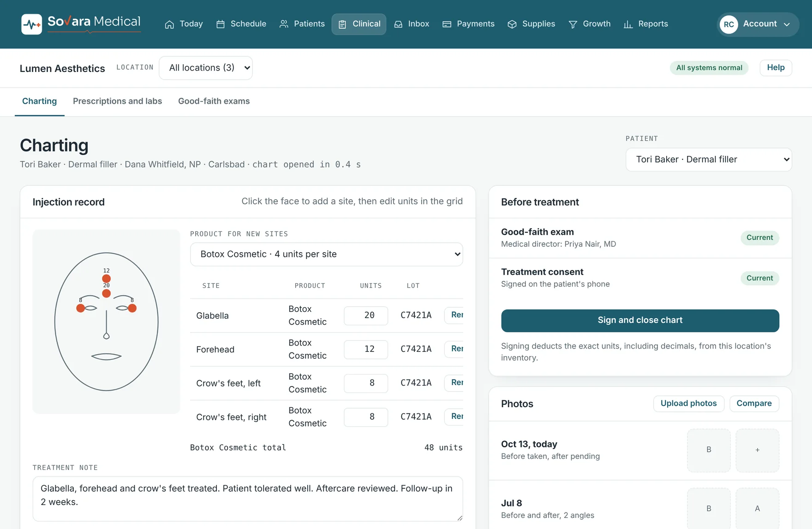Image resolution: width=812 pixels, height=529 pixels.
Task: Open the All locations (3) dropdown
Action: tap(206, 68)
